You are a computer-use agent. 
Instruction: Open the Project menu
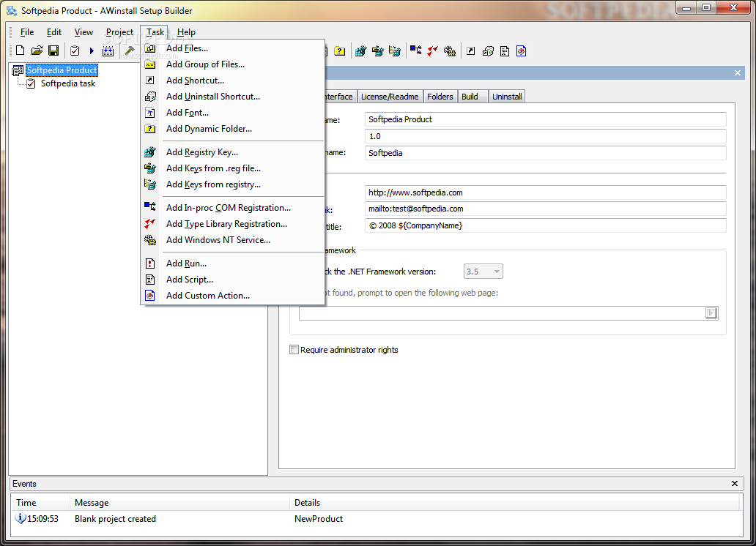(119, 32)
